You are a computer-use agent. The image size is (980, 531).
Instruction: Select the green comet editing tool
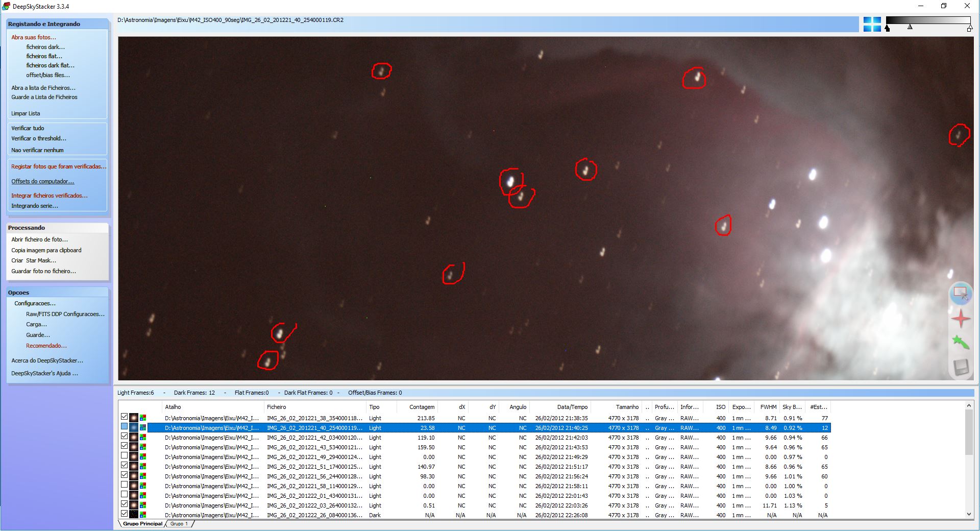(x=960, y=342)
